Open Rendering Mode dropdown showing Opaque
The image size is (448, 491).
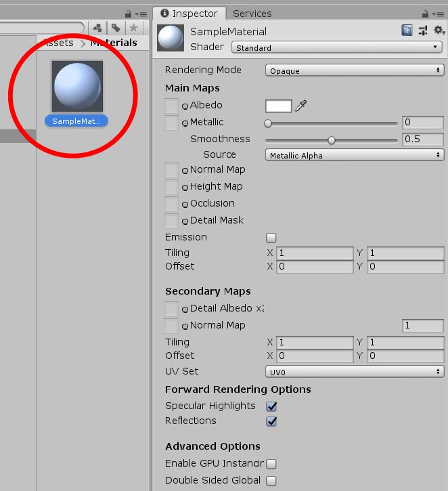pos(355,70)
